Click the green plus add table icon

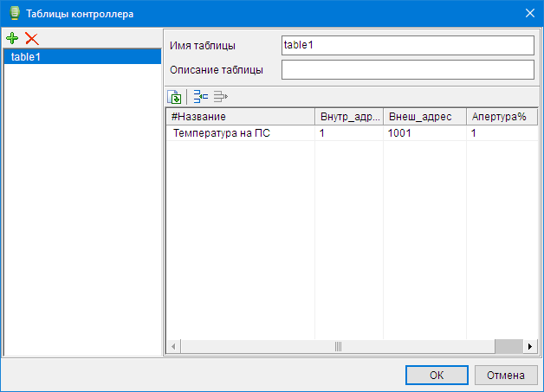coord(12,38)
